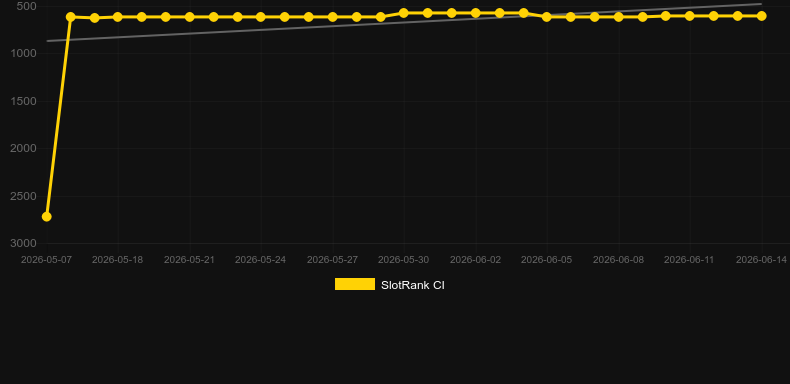Viewport: 790px width, 384px height.
Task: Toggle the SlotRank CI legend label
Action: (x=413, y=285)
